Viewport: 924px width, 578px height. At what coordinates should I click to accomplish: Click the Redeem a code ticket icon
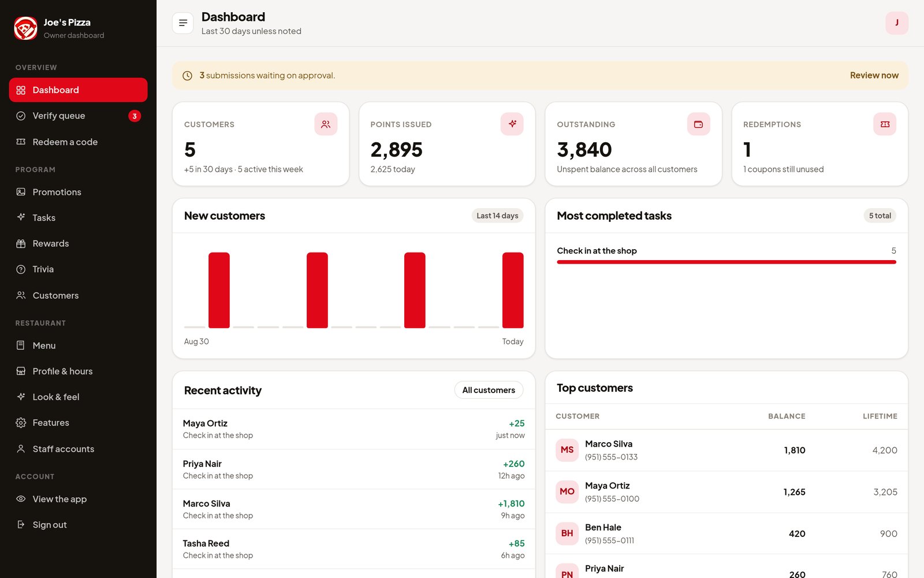coord(21,142)
